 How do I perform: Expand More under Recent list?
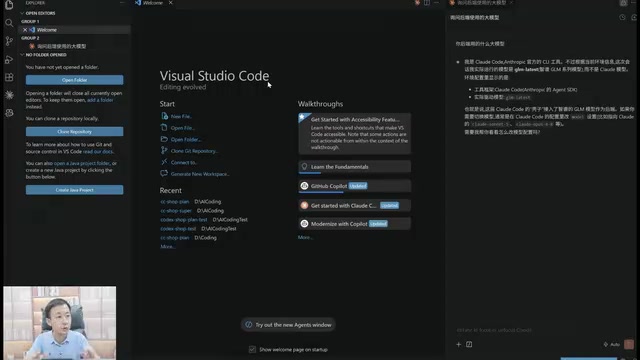[x=167, y=247]
